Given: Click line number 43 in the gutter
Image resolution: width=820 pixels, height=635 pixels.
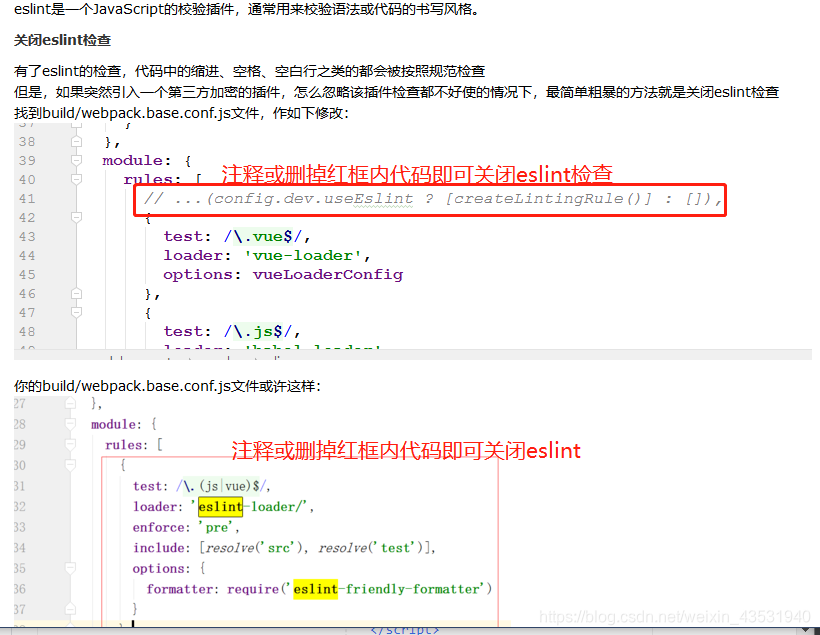Looking at the screenshot, I should click(27, 236).
